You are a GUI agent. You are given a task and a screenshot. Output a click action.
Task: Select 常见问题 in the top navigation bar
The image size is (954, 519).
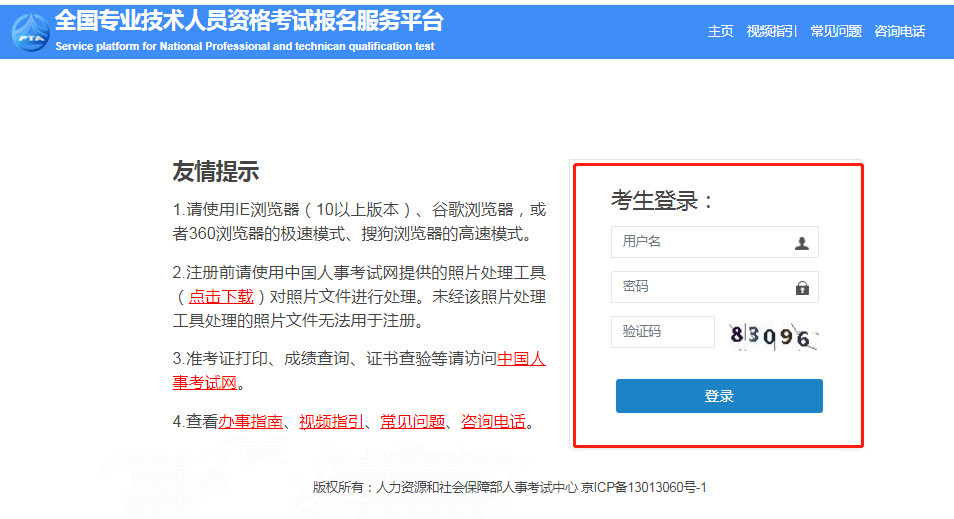835,31
